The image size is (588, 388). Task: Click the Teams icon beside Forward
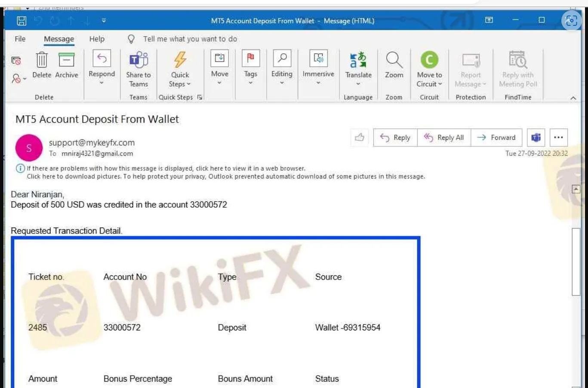tap(536, 138)
